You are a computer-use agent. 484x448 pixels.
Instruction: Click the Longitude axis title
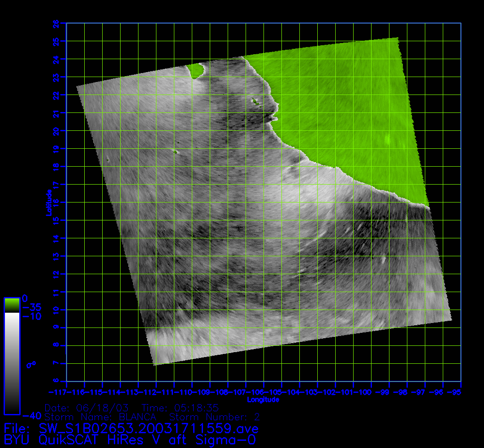[264, 399]
